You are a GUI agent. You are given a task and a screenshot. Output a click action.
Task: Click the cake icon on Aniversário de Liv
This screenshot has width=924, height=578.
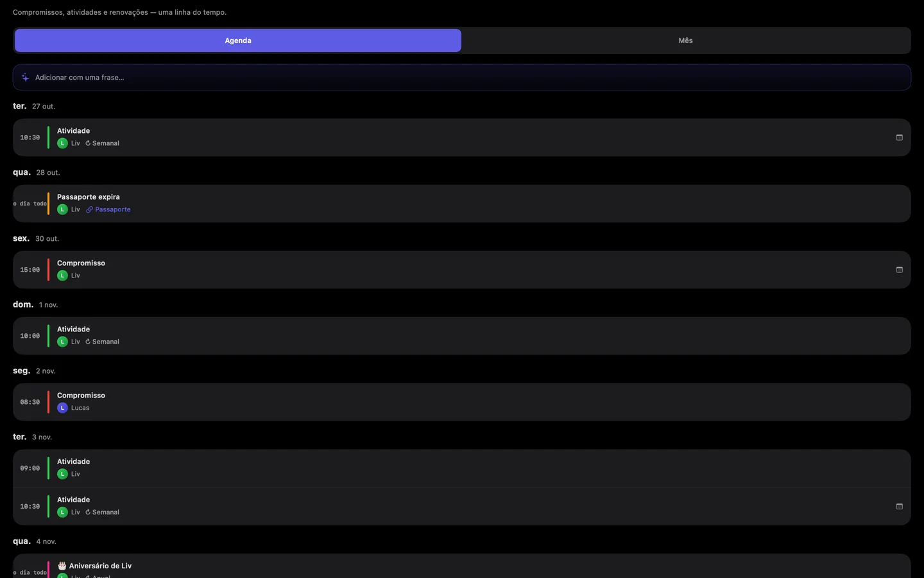[62, 566]
